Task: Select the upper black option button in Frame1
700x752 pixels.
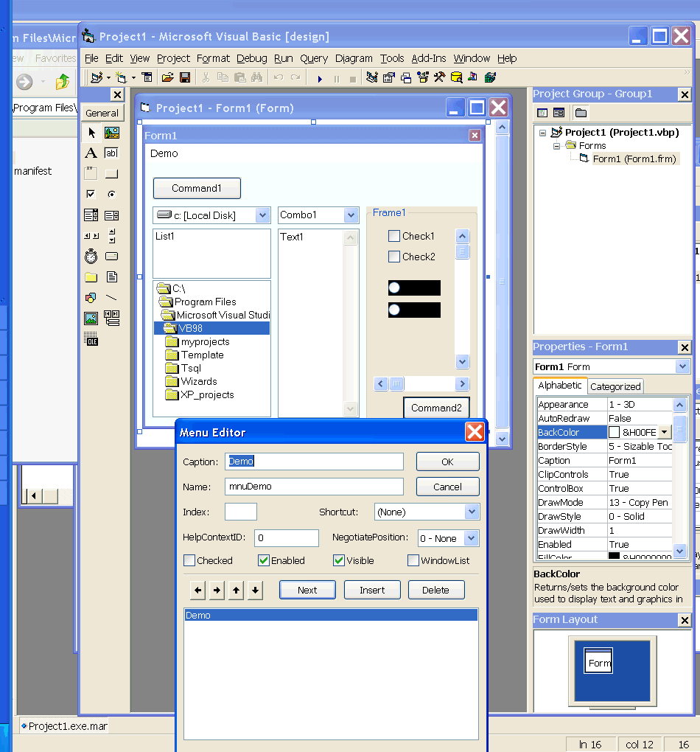Action: 394,288
